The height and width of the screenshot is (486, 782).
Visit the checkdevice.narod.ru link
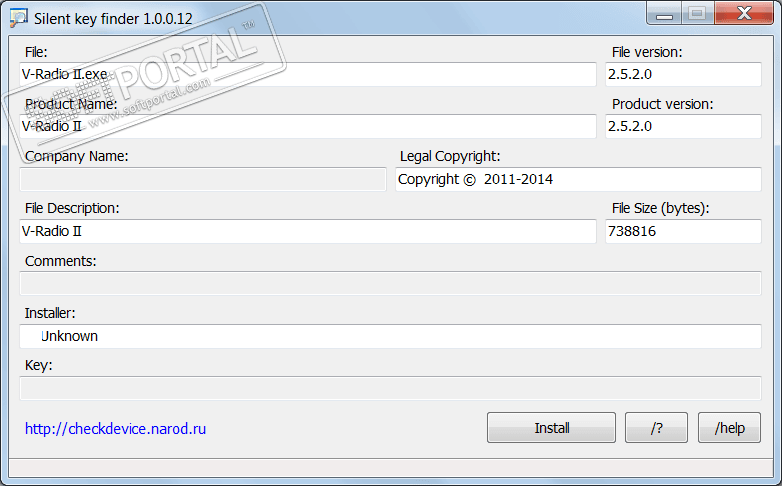click(x=115, y=429)
